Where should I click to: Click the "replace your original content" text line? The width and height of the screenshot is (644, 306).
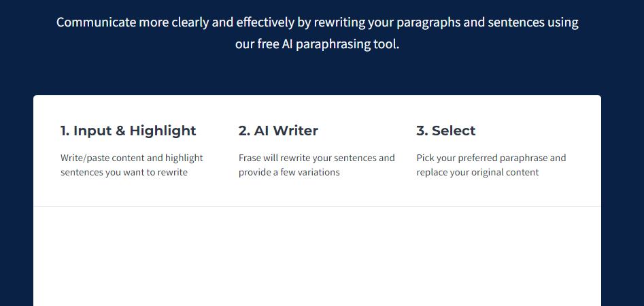point(477,172)
